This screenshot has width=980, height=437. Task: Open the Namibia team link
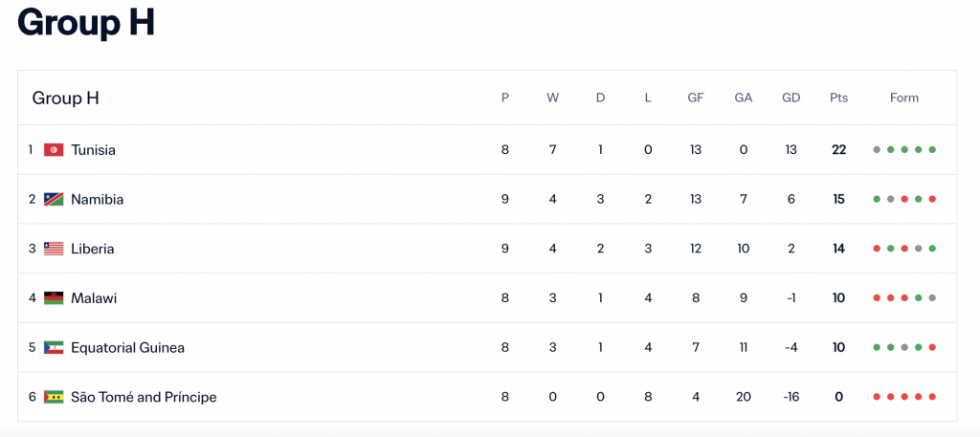pyautogui.click(x=97, y=200)
